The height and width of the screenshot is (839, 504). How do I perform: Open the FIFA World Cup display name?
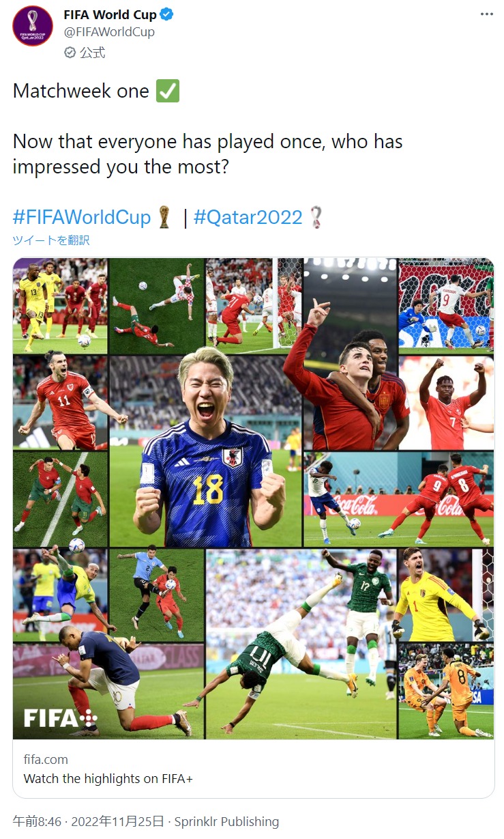coord(110,14)
